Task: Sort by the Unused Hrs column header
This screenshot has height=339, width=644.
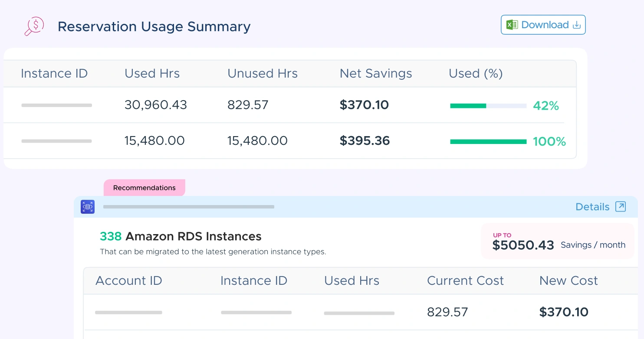Action: pos(262,74)
